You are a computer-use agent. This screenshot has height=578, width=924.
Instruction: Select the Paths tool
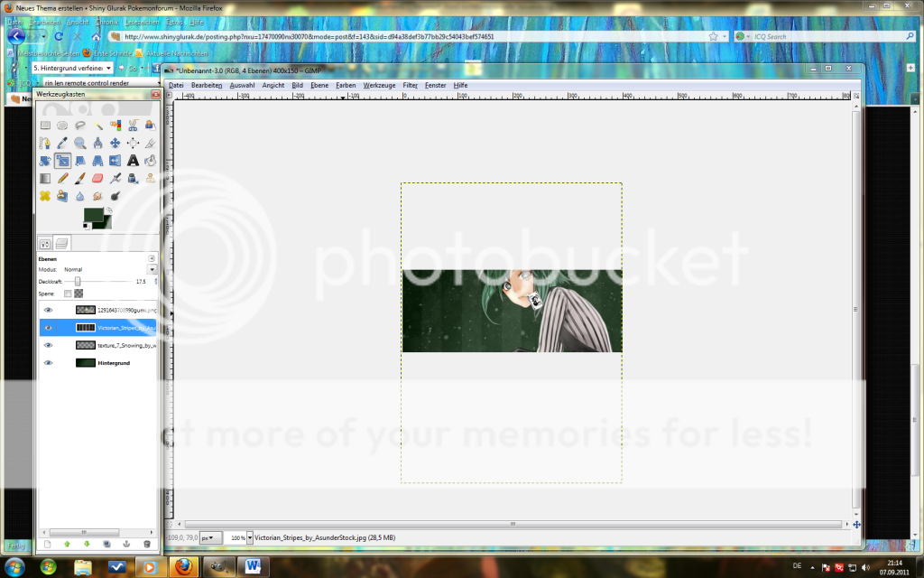tap(45, 143)
